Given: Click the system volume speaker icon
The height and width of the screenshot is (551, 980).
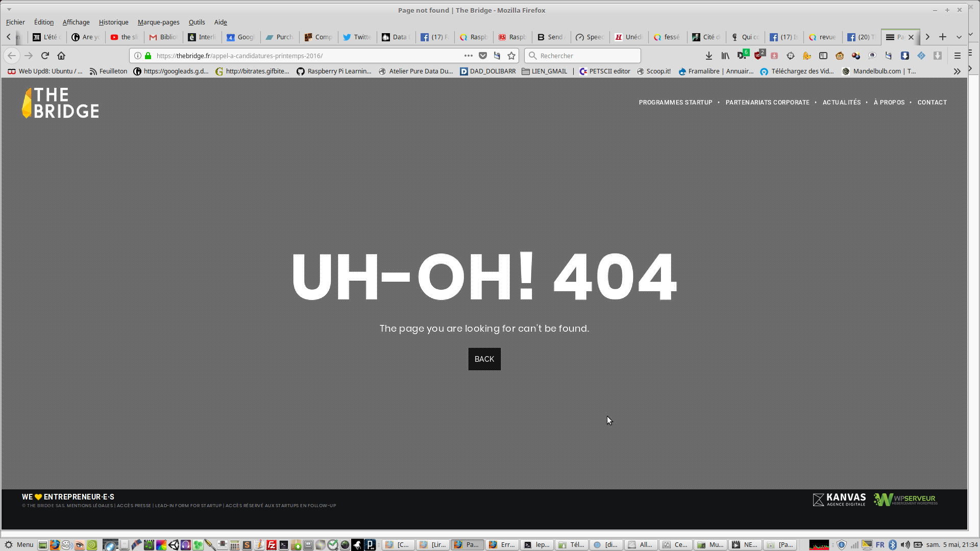Looking at the screenshot, I should tap(905, 545).
